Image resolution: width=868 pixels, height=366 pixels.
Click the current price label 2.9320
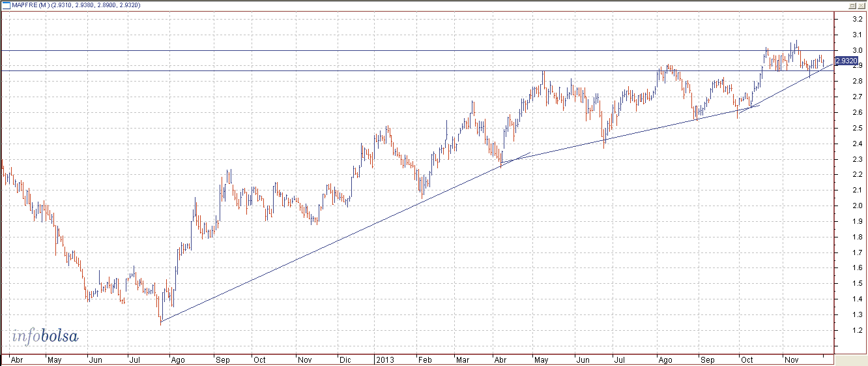pyautogui.click(x=847, y=61)
